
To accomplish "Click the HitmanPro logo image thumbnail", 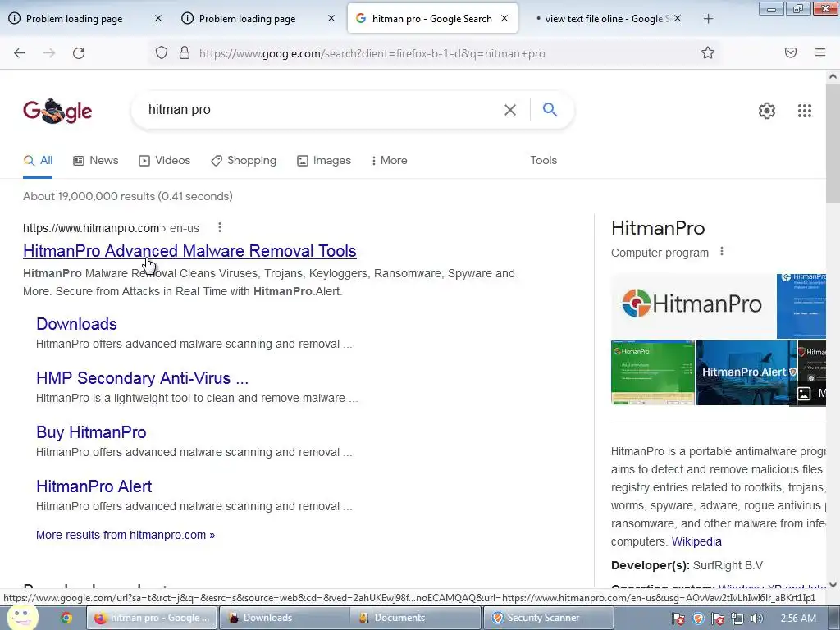I will (x=692, y=306).
